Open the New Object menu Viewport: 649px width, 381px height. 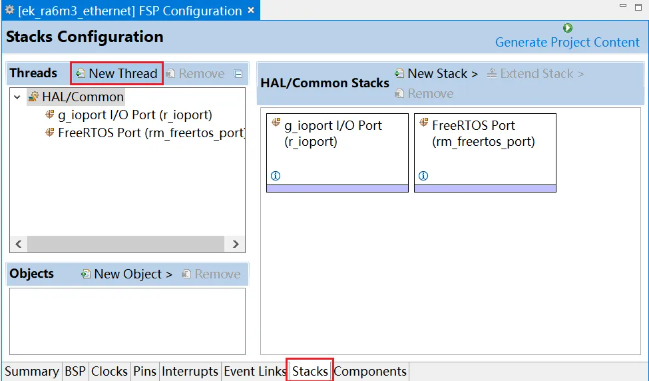(127, 274)
